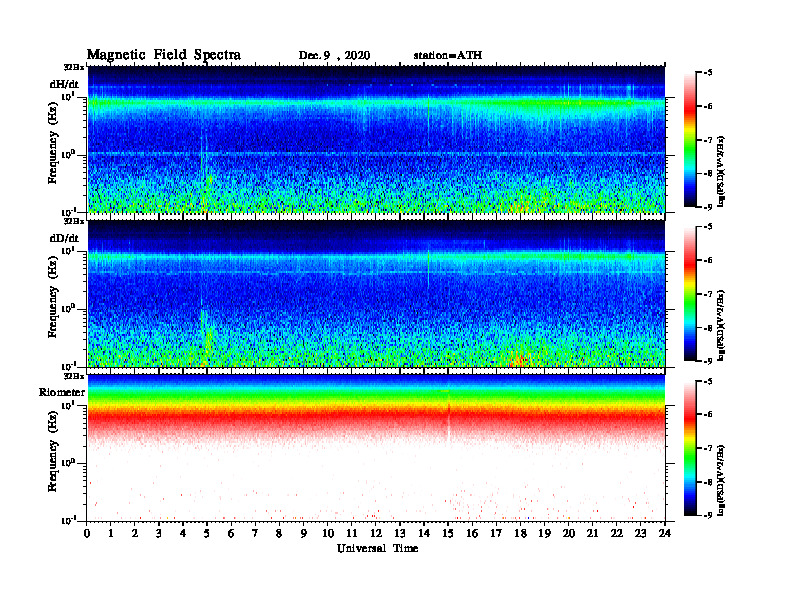Click hour "13" on the Universal Time axis
This screenshot has width=792, height=612.
pos(400,533)
